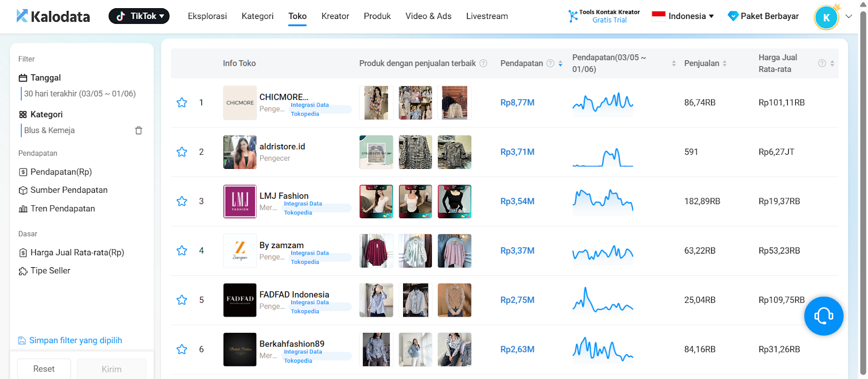The height and width of the screenshot is (379, 868).
Task: Sort by the Penjualan column arrows
Action: pyautogui.click(x=725, y=64)
